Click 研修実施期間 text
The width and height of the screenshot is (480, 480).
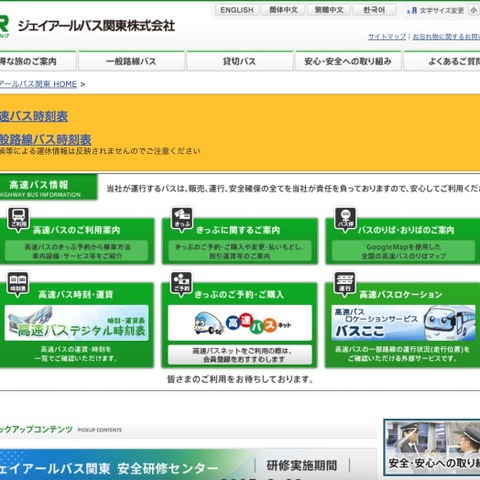point(302,465)
